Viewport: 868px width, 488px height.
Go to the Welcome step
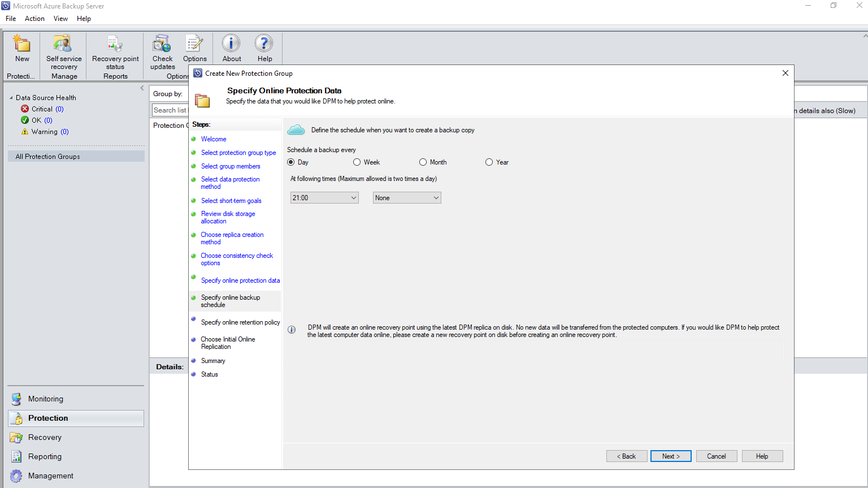[x=214, y=139]
